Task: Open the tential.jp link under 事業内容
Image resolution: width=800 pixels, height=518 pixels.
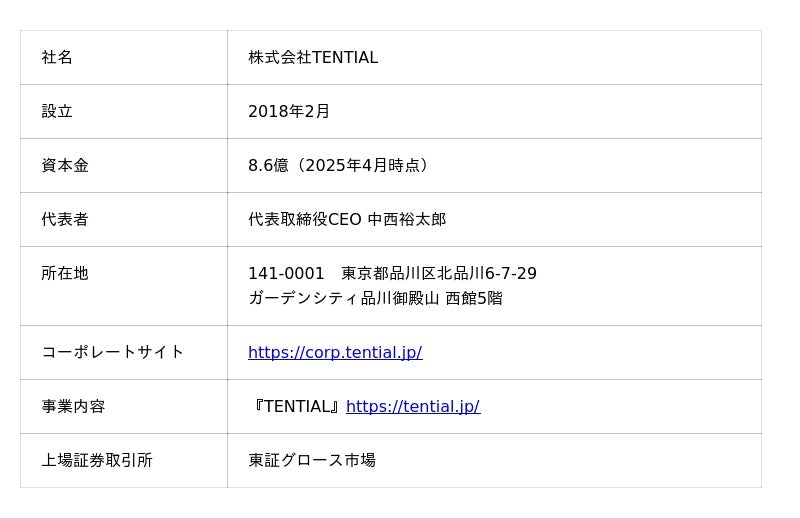Action: (412, 406)
